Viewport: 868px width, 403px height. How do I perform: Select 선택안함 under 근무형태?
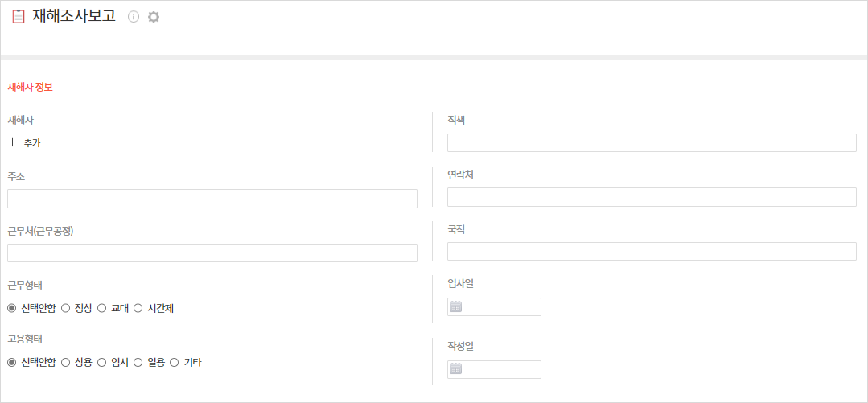click(12, 308)
